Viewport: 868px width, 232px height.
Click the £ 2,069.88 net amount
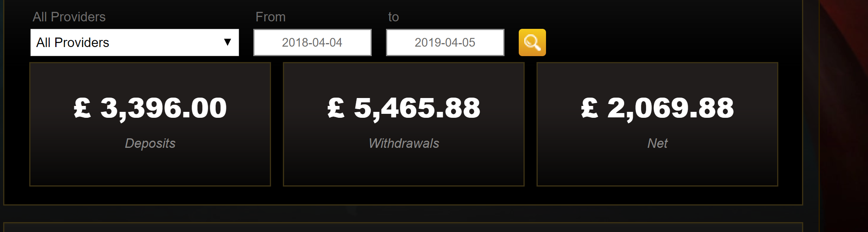[657, 108]
